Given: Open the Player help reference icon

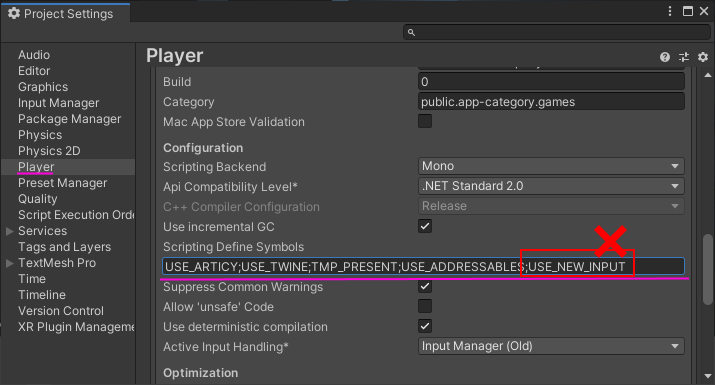Looking at the screenshot, I should click(x=665, y=57).
